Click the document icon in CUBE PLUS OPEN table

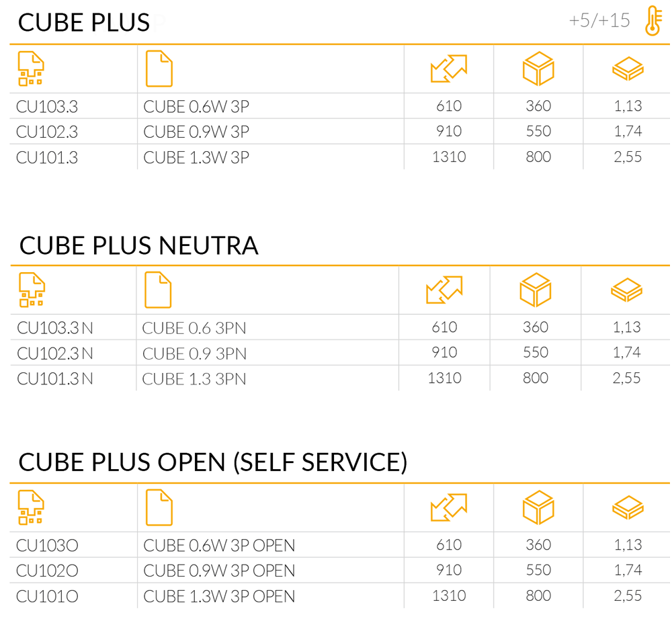click(x=159, y=507)
